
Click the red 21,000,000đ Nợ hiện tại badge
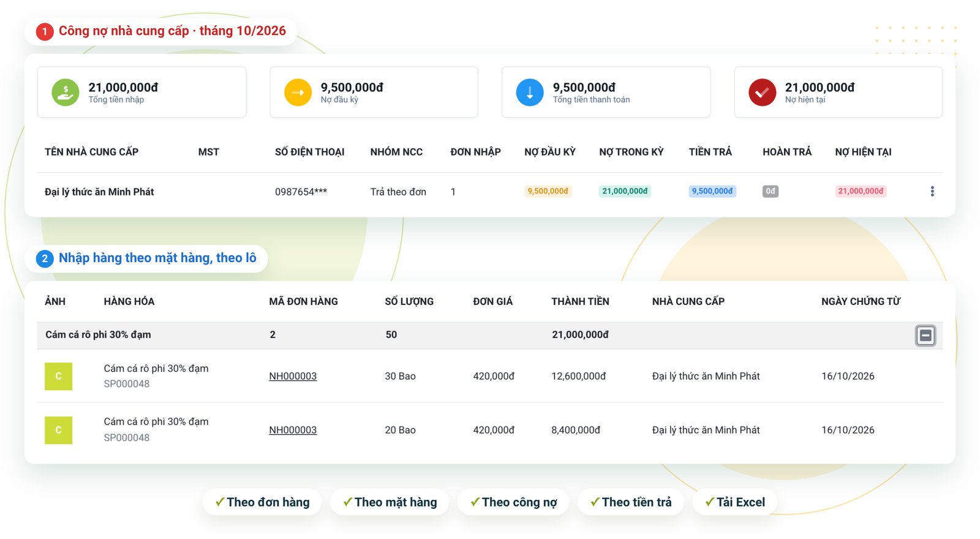click(861, 191)
